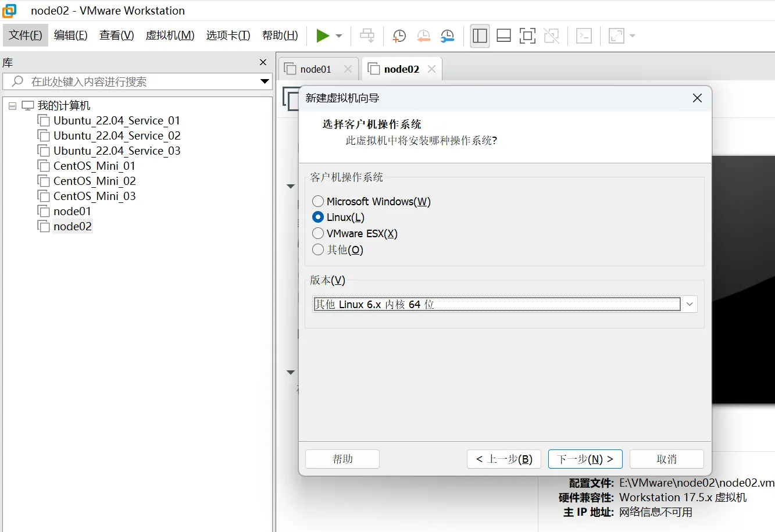
Task: Toggle the thumbnail bar view icon
Action: pos(503,36)
